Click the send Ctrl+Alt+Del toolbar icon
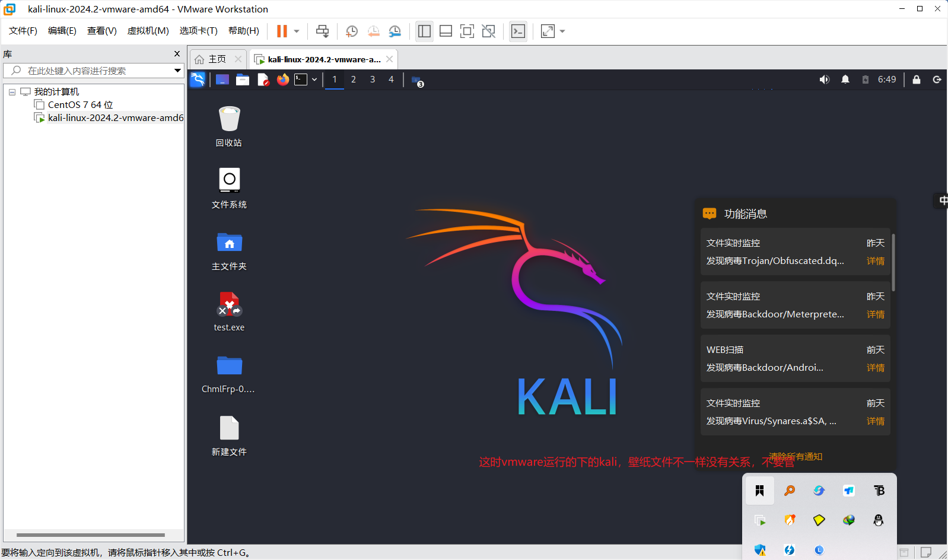This screenshot has width=948, height=560. [322, 31]
